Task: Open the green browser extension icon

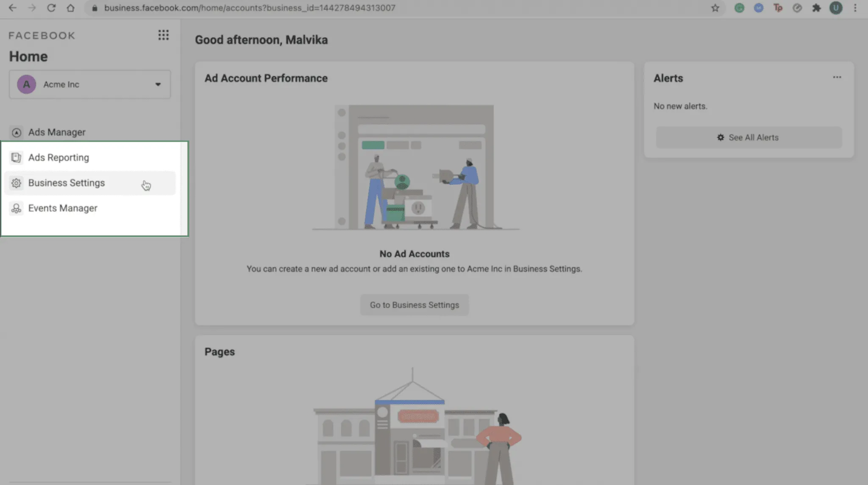Action: (x=739, y=8)
